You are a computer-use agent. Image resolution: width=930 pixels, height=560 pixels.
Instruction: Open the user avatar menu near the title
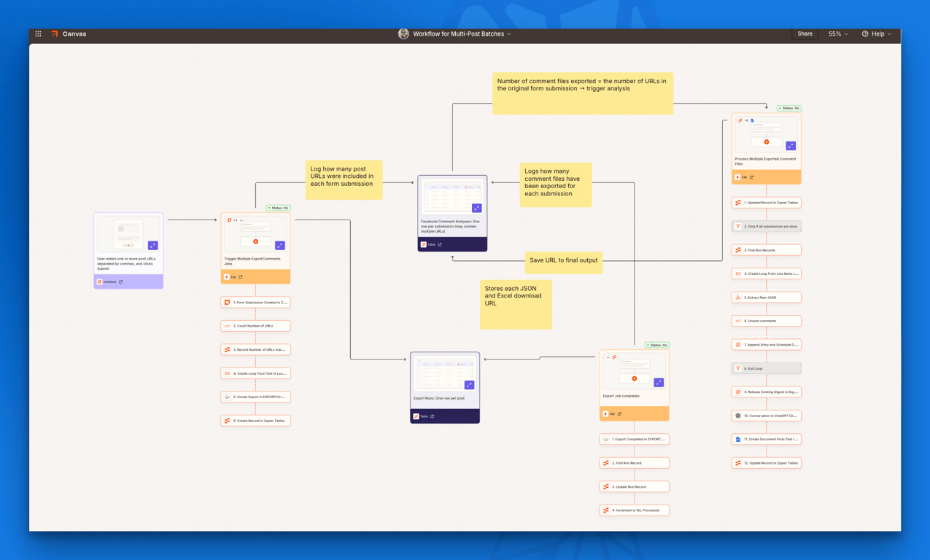[x=403, y=34]
